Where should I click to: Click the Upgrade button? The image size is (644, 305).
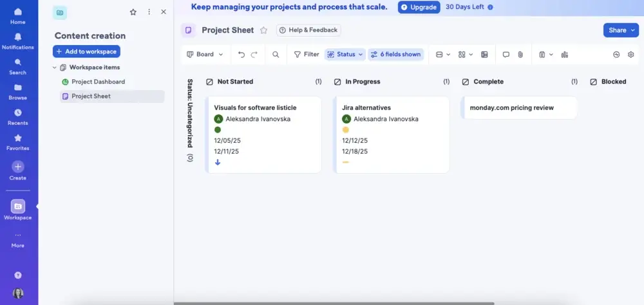coord(419,7)
